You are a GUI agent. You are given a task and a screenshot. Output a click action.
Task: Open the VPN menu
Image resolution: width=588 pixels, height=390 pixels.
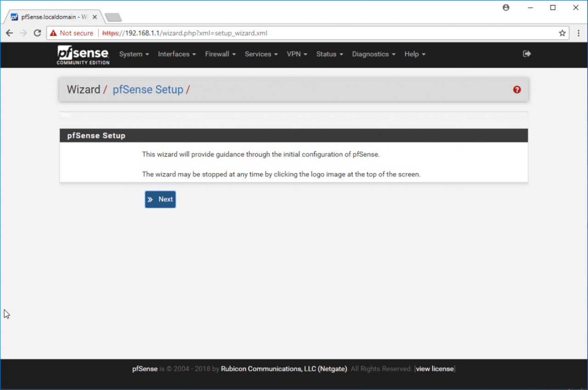[297, 54]
